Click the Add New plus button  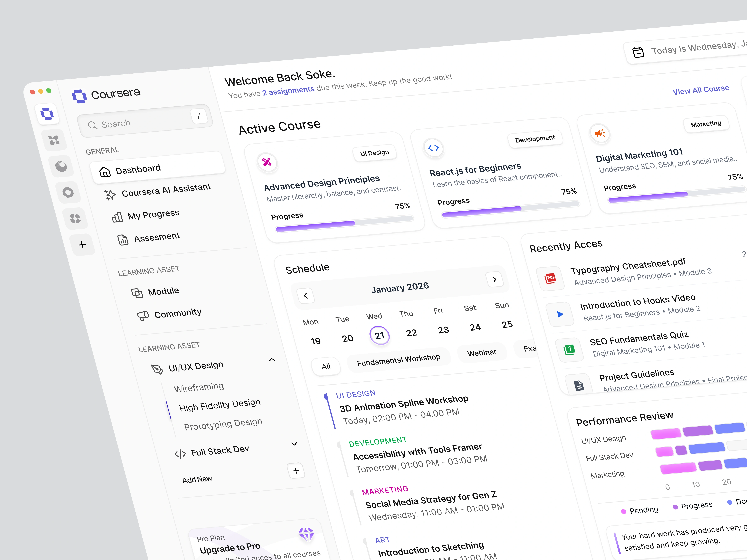296,471
